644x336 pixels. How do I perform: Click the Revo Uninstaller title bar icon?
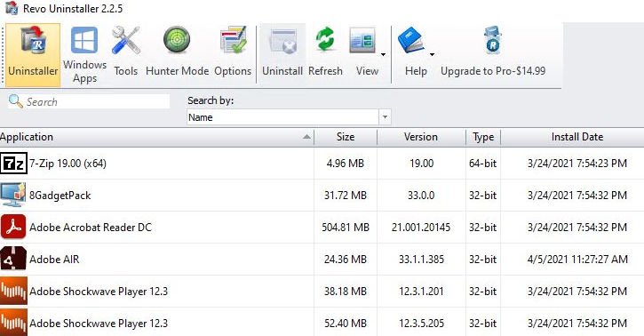(12, 8)
